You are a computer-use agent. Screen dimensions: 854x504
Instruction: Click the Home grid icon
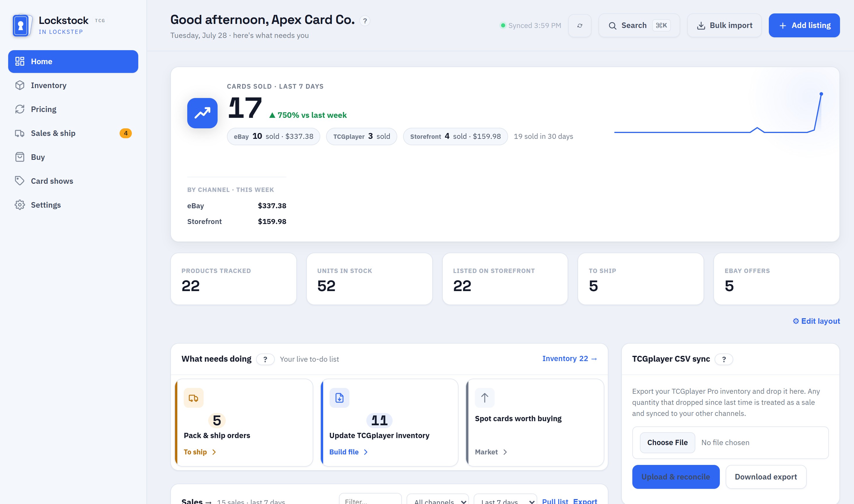tap(20, 62)
